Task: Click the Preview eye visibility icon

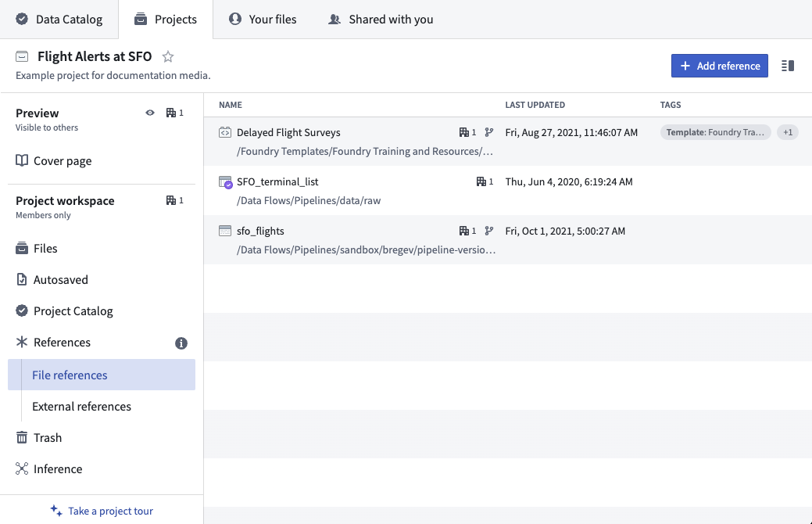Action: click(x=149, y=113)
